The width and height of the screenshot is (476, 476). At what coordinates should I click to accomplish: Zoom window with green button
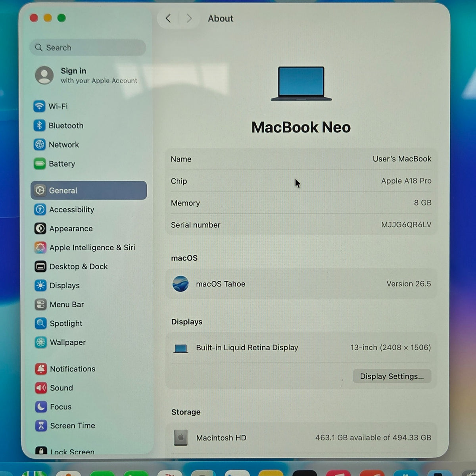(x=61, y=18)
